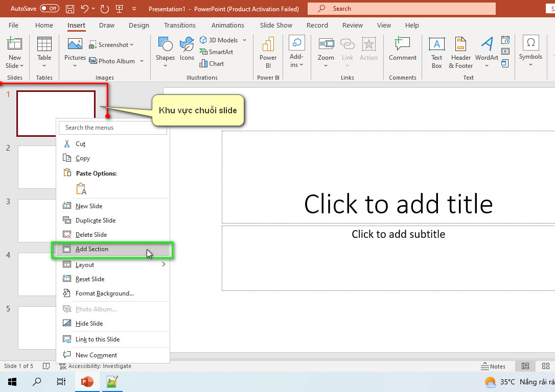The width and height of the screenshot is (555, 392).
Task: Choose Copy from the context menu
Action: coord(113,158)
